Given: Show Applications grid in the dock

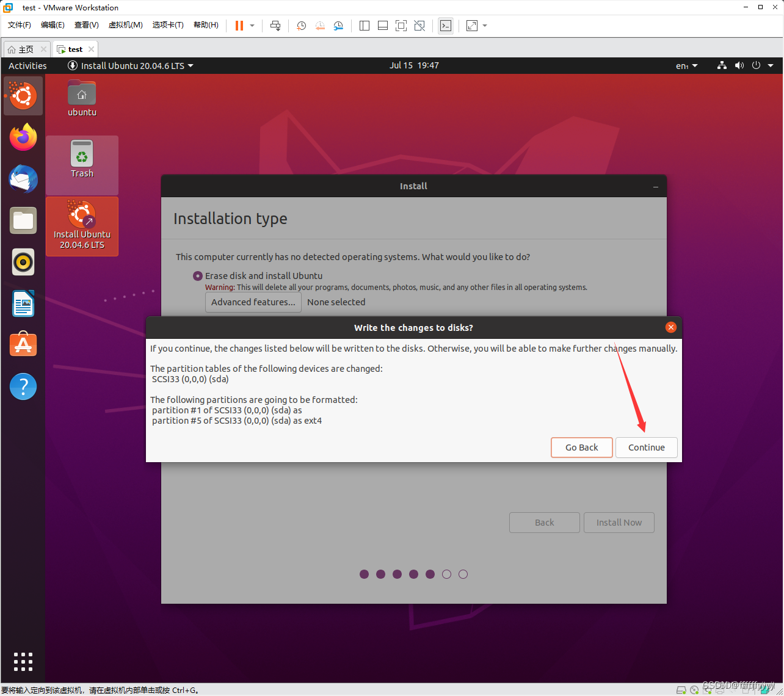Looking at the screenshot, I should tap(23, 662).
